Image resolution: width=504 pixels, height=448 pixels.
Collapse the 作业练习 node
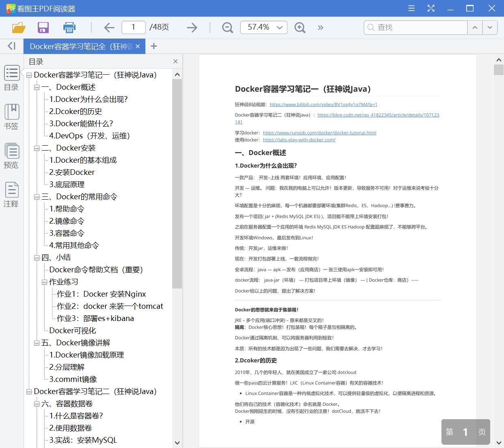[44, 282]
